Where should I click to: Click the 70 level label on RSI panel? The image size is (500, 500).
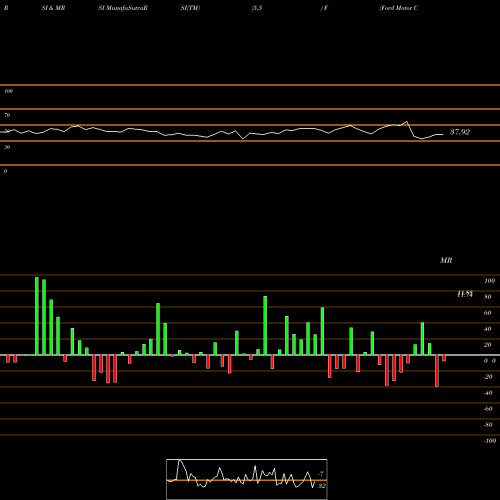7,115
